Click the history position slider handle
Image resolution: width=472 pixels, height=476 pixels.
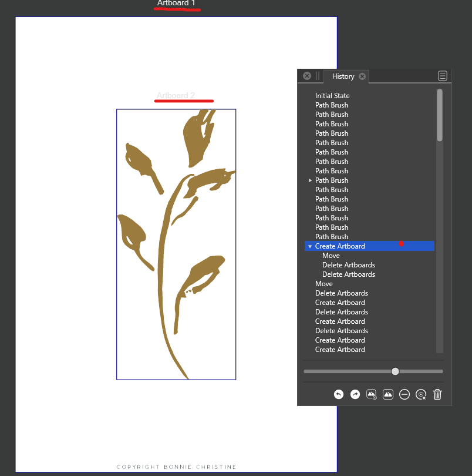coord(395,371)
